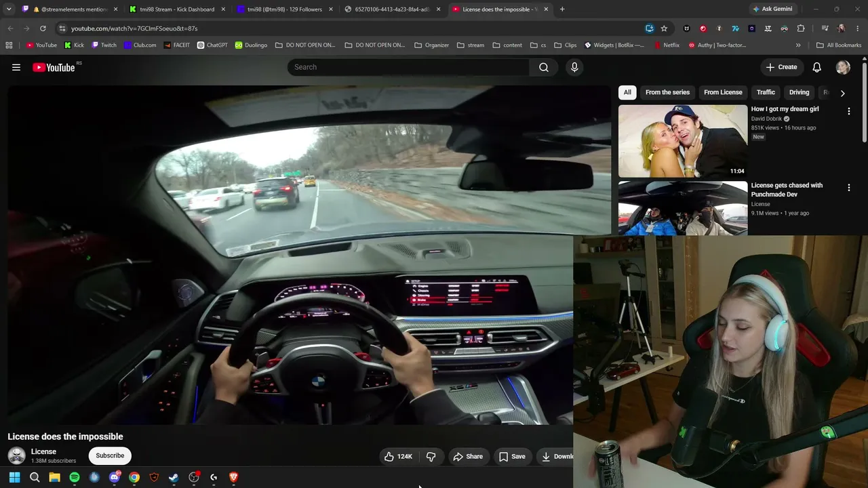The width and height of the screenshot is (868, 488).
Task: Install the app from the address bar icon
Action: (650, 28)
